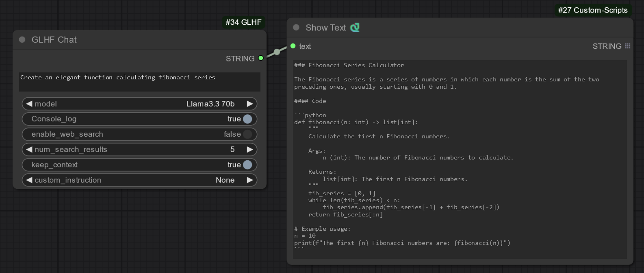The image size is (644, 273).
Task: Select the GLHF Chat node title
Action: point(54,39)
